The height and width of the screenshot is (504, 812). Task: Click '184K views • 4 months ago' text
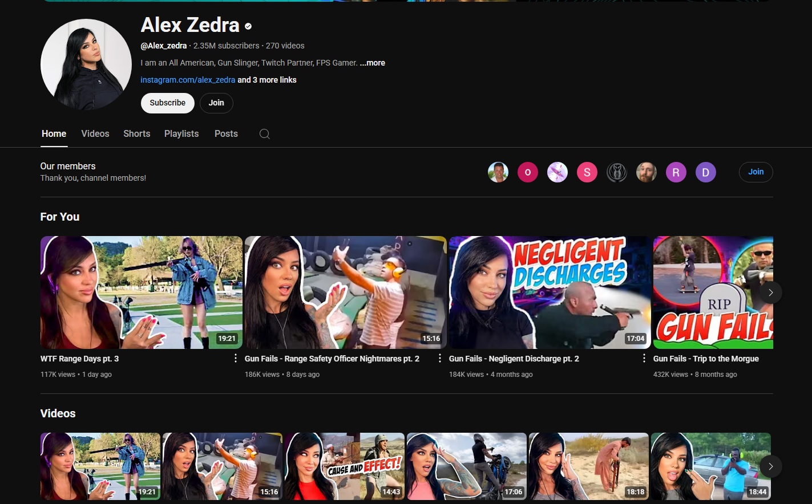tap(491, 375)
